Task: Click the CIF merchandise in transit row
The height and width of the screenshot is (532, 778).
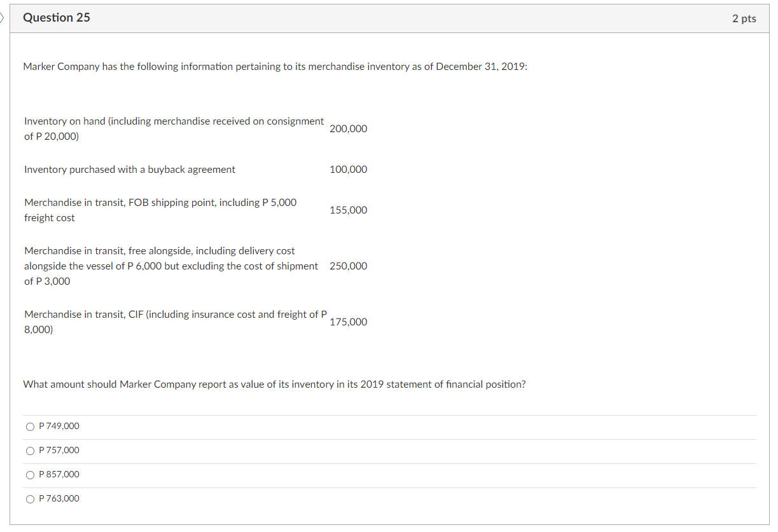Action: pyautogui.click(x=175, y=322)
